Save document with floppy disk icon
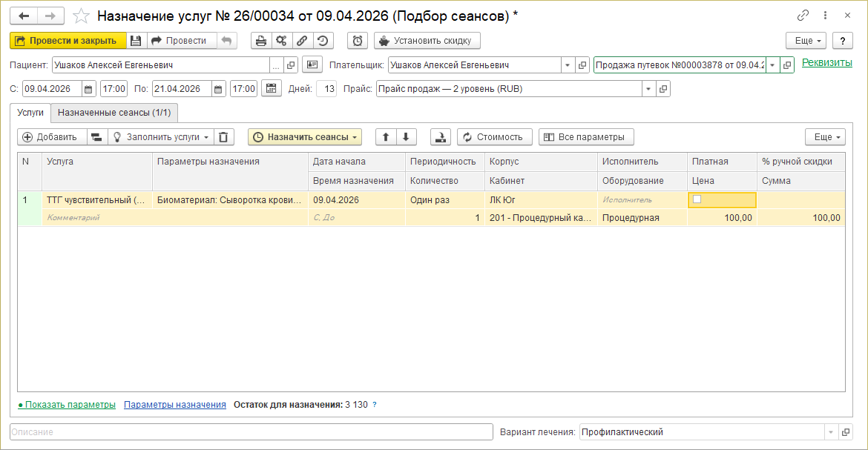This screenshot has width=868, height=450. click(137, 41)
